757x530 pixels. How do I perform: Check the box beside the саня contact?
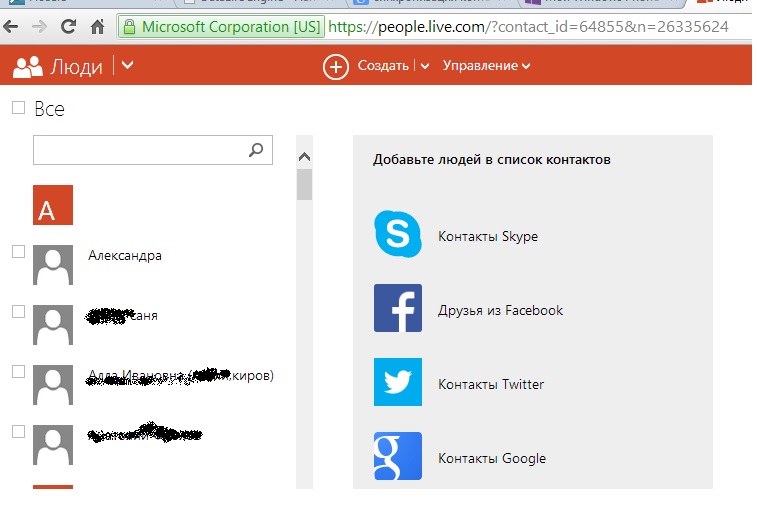(18, 311)
